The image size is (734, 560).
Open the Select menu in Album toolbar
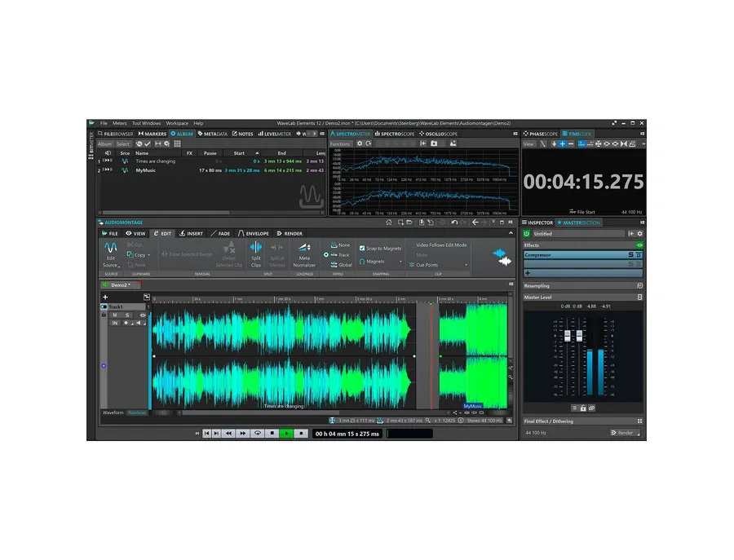(123, 144)
